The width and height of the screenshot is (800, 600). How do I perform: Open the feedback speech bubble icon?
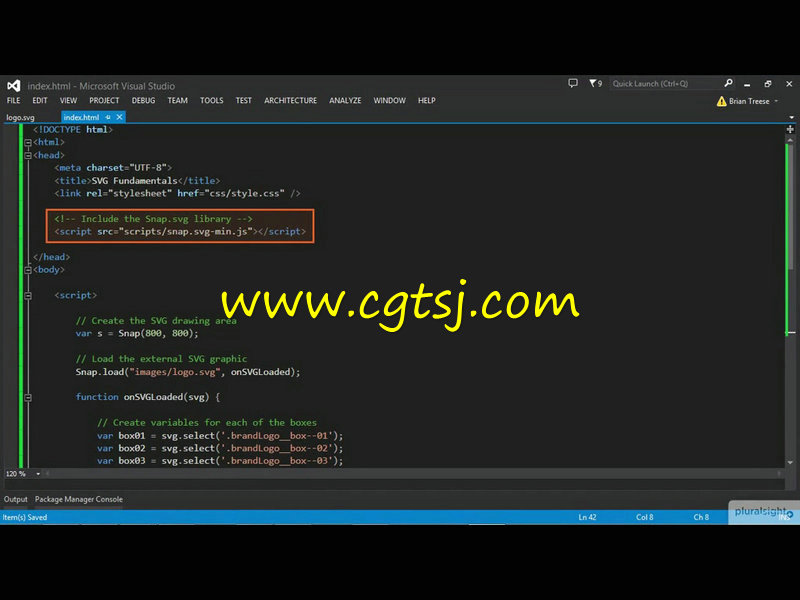click(x=573, y=83)
